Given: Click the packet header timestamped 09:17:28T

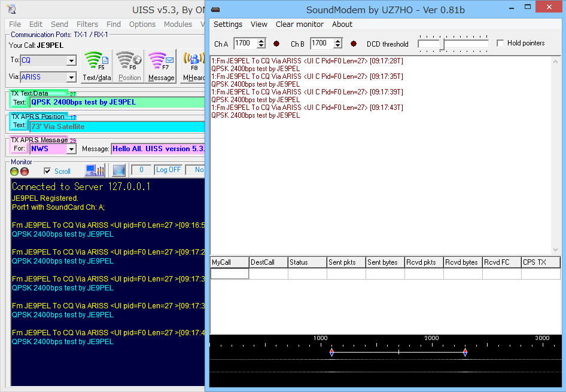Looking at the screenshot, I should pos(307,61).
